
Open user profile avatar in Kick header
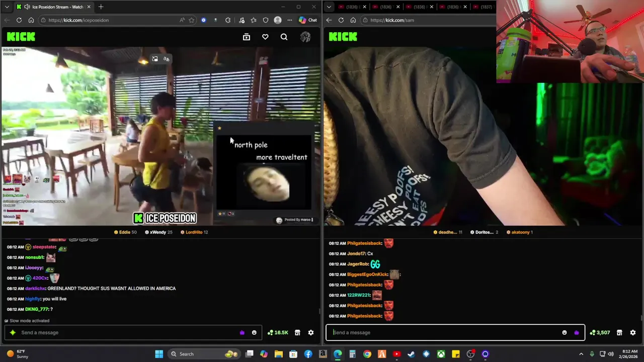pyautogui.click(x=305, y=37)
